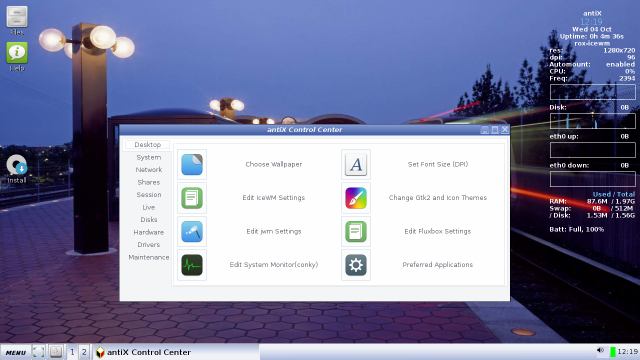Viewport: 640px width, 360px height.
Task: Open the Edit System Monitor conky icon
Action: (x=192, y=265)
